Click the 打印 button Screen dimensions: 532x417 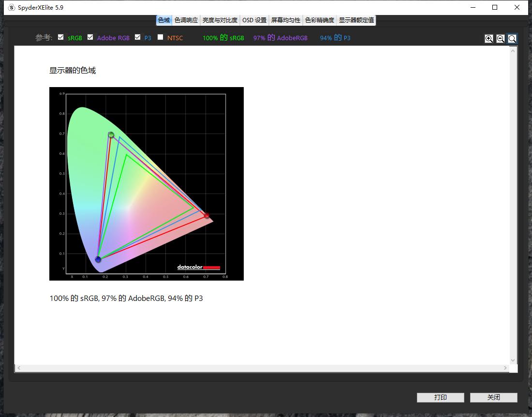(440, 397)
